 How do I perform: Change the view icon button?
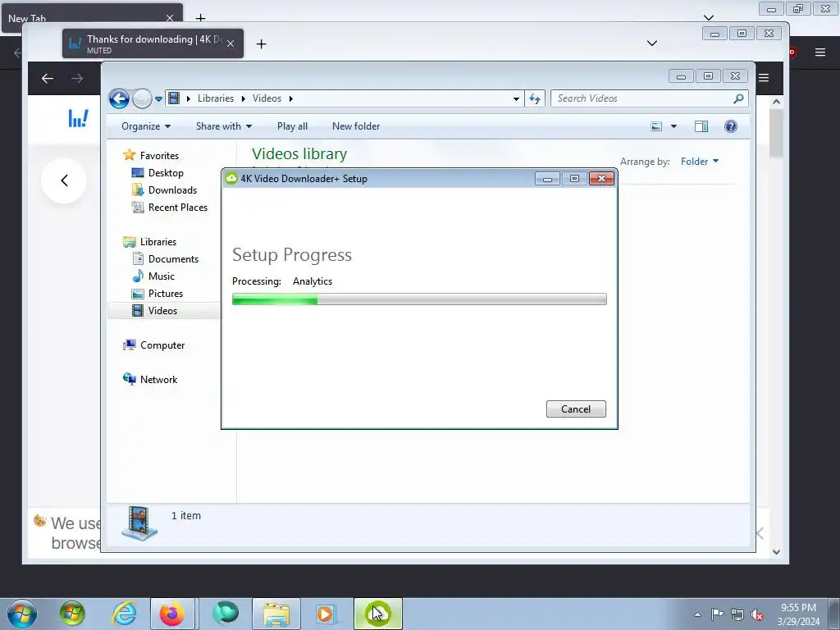(656, 126)
